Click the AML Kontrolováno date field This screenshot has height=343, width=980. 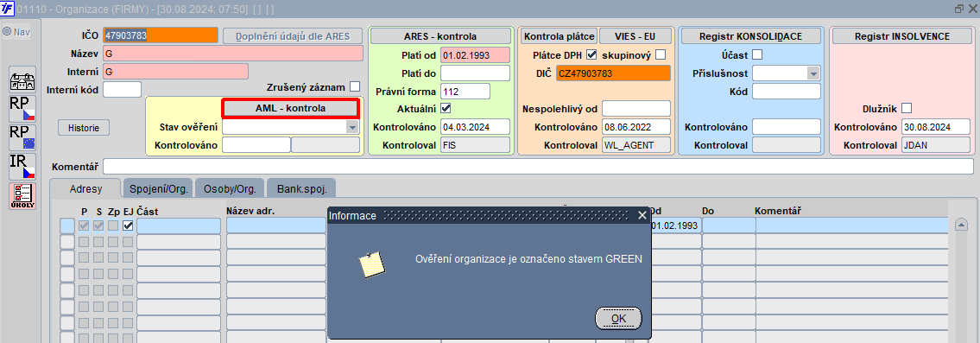tap(256, 145)
